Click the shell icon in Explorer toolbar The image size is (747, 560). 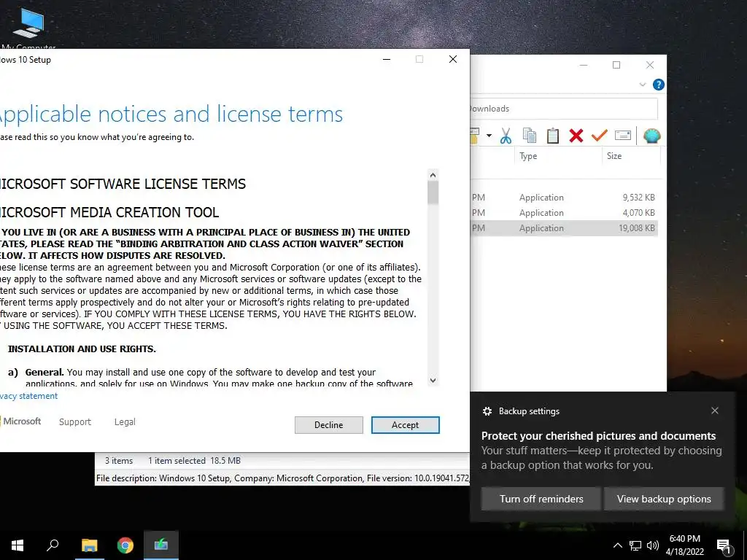651,136
